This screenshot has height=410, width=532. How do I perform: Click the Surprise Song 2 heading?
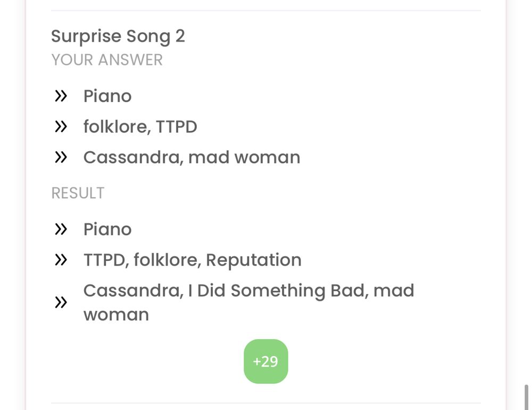[118, 36]
